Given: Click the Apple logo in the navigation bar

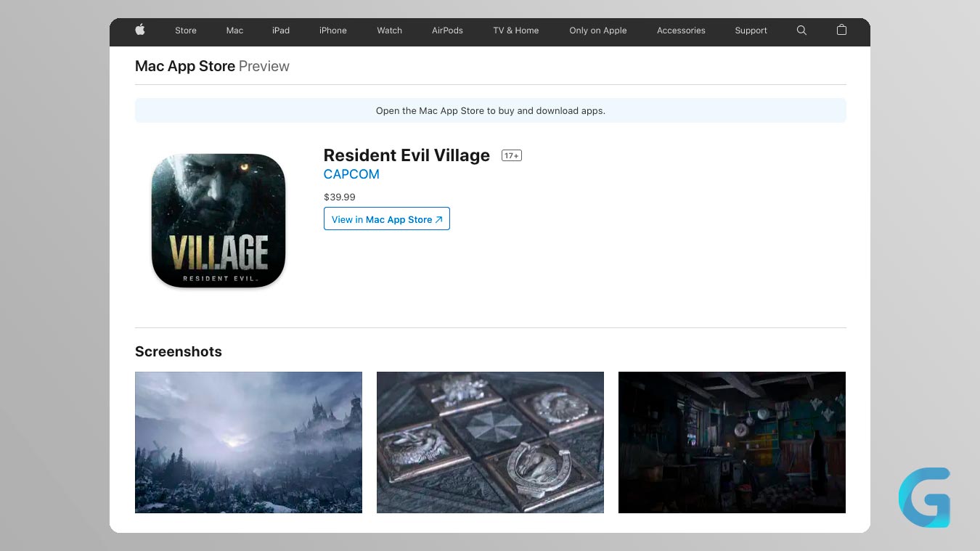Looking at the screenshot, I should click(140, 30).
